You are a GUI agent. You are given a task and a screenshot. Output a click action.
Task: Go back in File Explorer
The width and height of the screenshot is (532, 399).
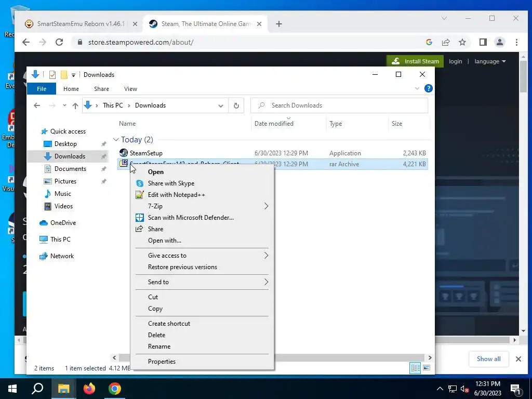(x=37, y=105)
